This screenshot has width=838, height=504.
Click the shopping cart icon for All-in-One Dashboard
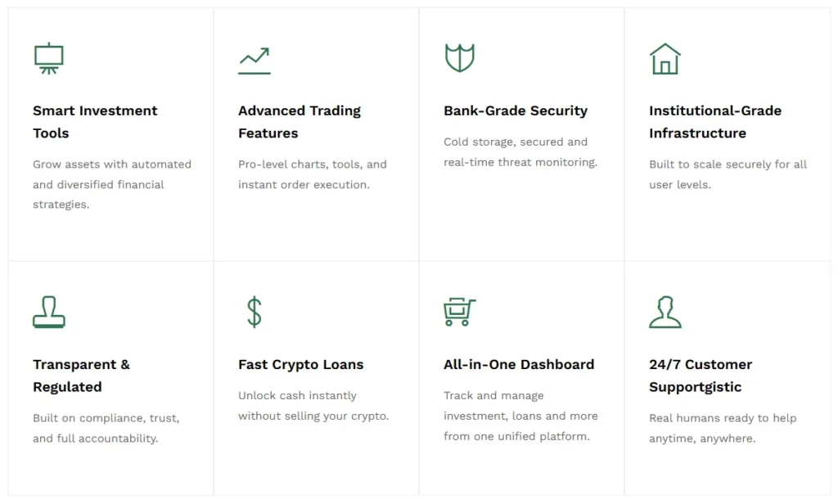pyautogui.click(x=459, y=312)
